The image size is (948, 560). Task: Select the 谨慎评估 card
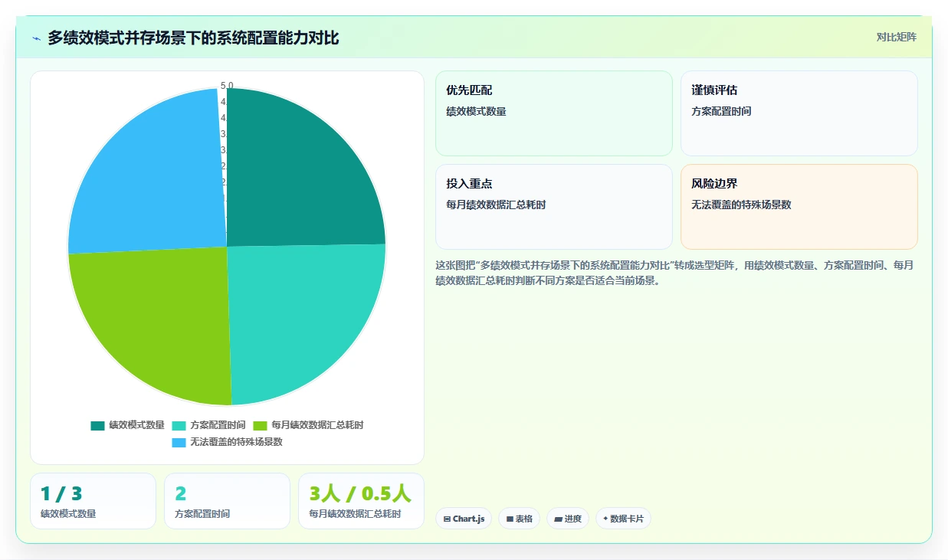click(799, 113)
